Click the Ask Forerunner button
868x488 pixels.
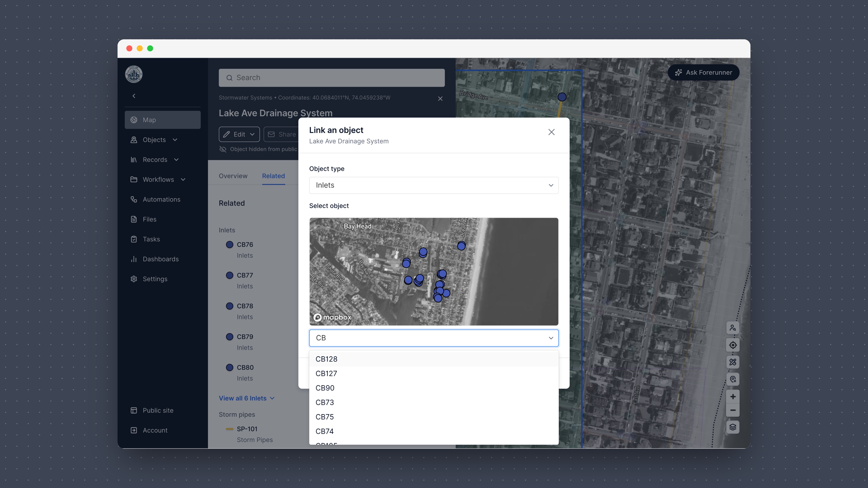pyautogui.click(x=704, y=72)
